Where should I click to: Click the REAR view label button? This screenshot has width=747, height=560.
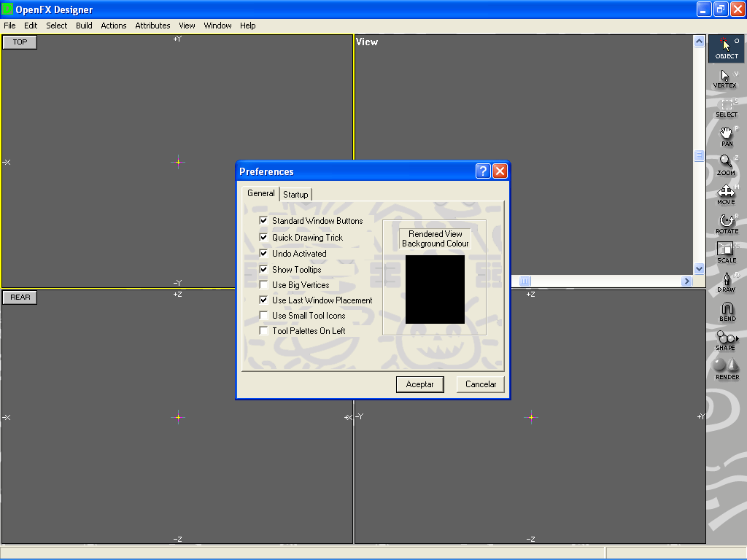click(20, 297)
